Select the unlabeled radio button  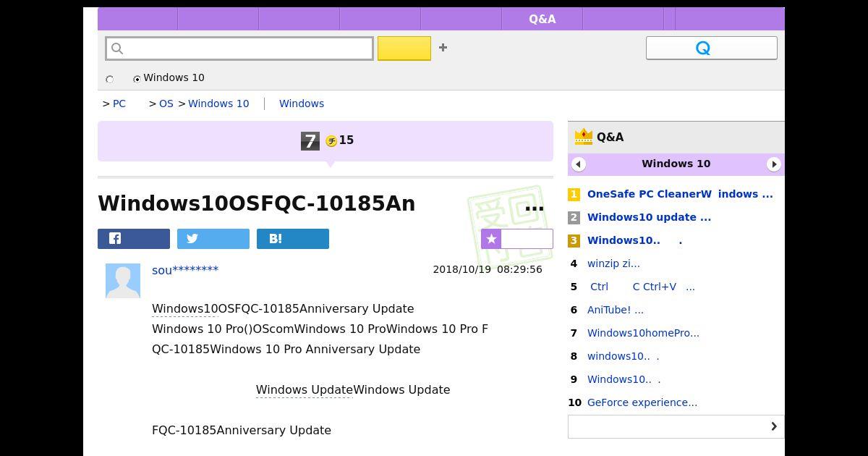pos(110,79)
